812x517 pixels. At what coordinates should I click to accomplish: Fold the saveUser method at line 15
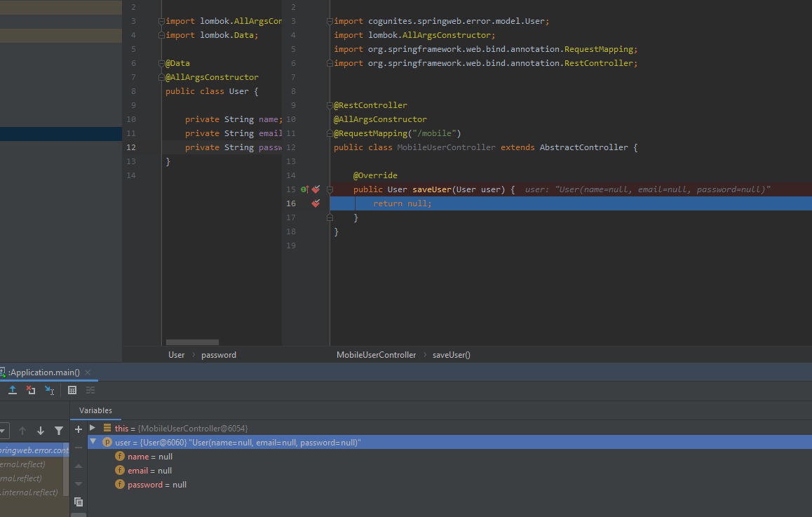point(330,189)
